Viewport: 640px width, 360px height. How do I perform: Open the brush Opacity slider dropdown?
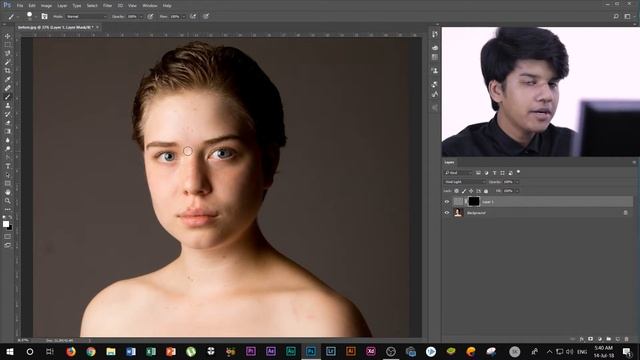click(x=141, y=17)
